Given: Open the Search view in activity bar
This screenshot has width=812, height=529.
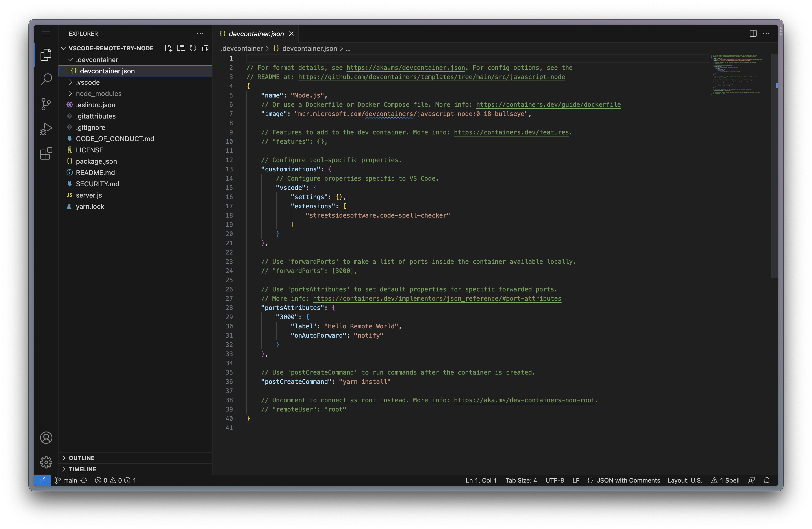Looking at the screenshot, I should click(x=46, y=79).
